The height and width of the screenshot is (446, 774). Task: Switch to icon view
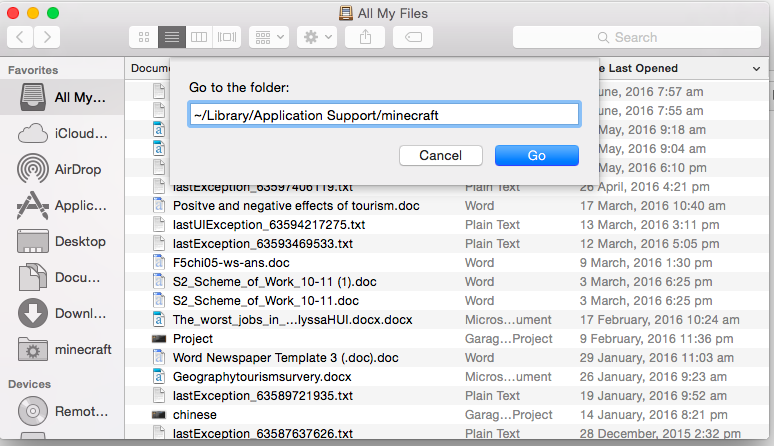[x=143, y=37]
